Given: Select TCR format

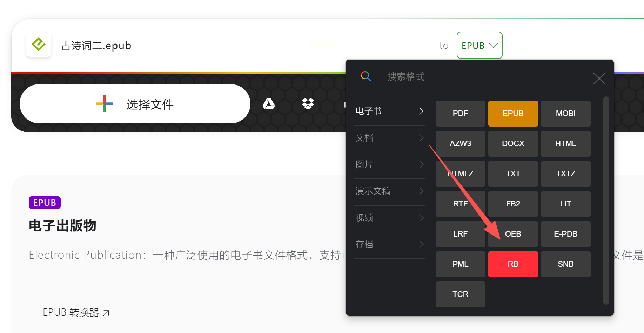Looking at the screenshot, I should point(461,294).
